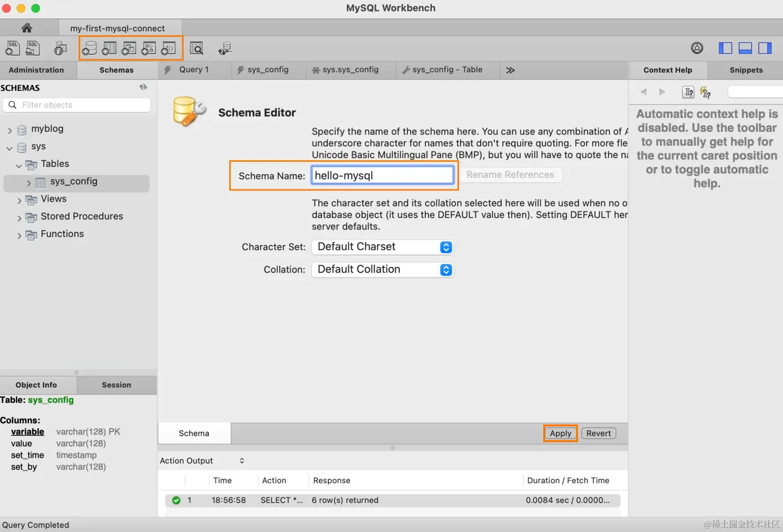
Task: Click the Revert button
Action: click(x=598, y=433)
